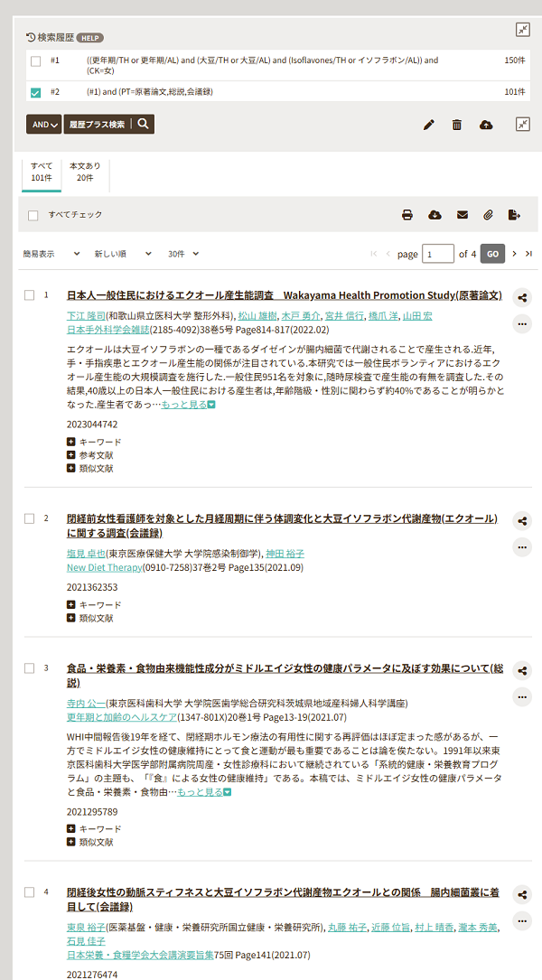Open more options menu for result 2
Image resolution: width=542 pixels, height=980 pixels.
pyautogui.click(x=522, y=546)
